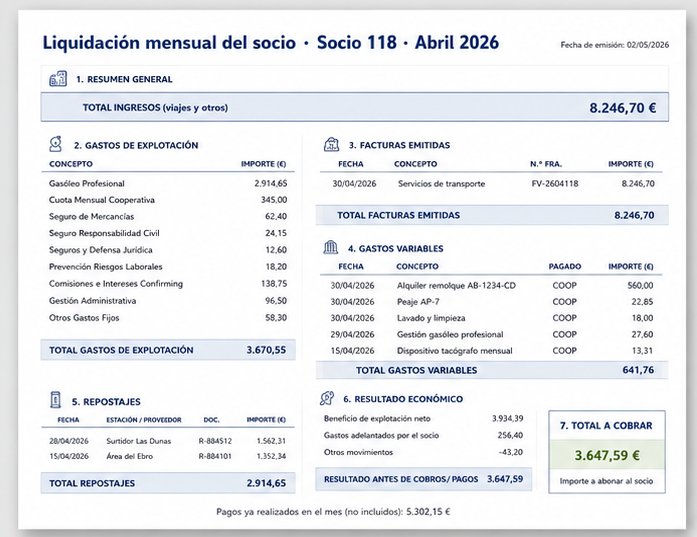The image size is (697, 537).
Task: Click 'Beneficio de explotación neto' line
Action: (x=423, y=418)
